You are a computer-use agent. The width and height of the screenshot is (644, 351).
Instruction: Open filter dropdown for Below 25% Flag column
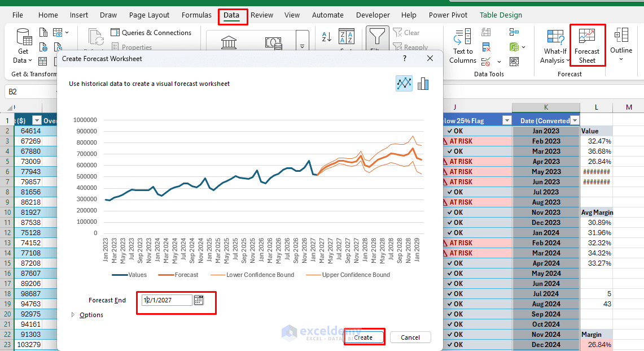pos(507,120)
